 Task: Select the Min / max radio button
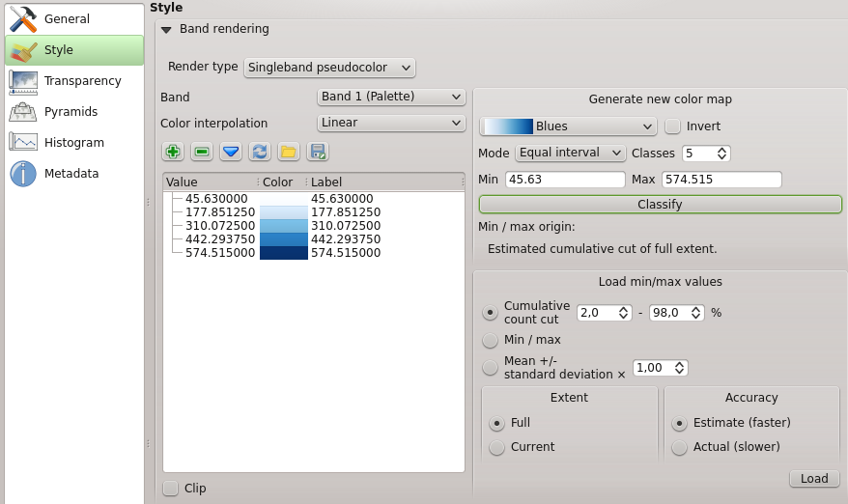pyautogui.click(x=491, y=340)
